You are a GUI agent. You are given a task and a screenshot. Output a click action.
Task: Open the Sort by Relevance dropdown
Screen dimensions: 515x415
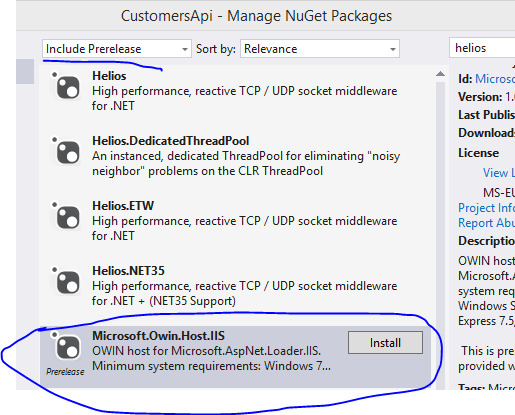(x=320, y=49)
